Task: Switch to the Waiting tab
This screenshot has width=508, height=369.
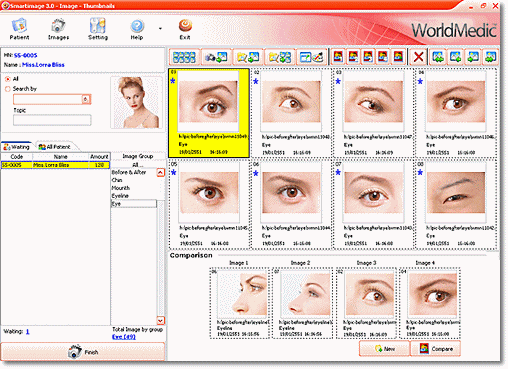Action: 17,147
